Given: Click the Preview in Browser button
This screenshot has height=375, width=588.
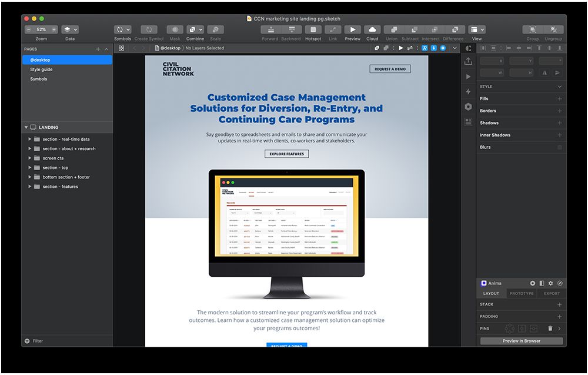Looking at the screenshot, I should pyautogui.click(x=522, y=341).
